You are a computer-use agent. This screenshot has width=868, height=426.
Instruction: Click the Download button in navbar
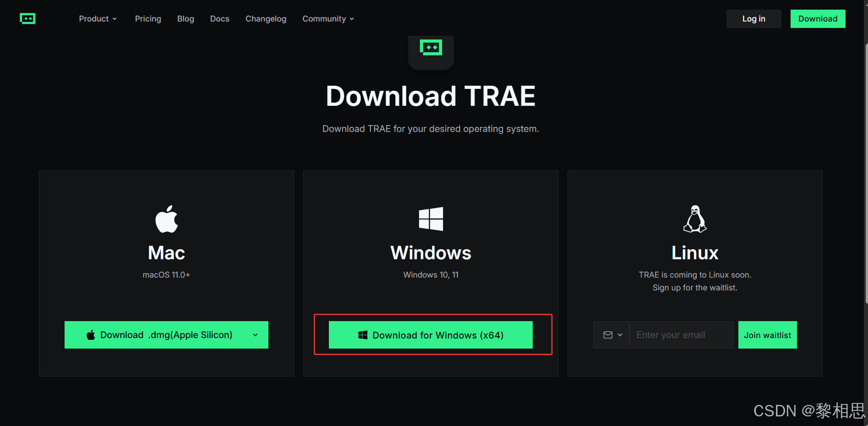(x=818, y=19)
